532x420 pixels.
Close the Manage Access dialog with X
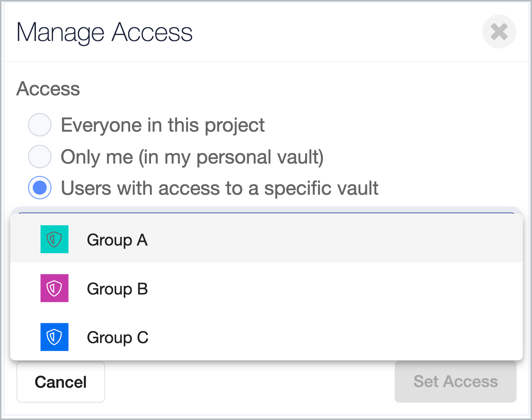click(499, 32)
